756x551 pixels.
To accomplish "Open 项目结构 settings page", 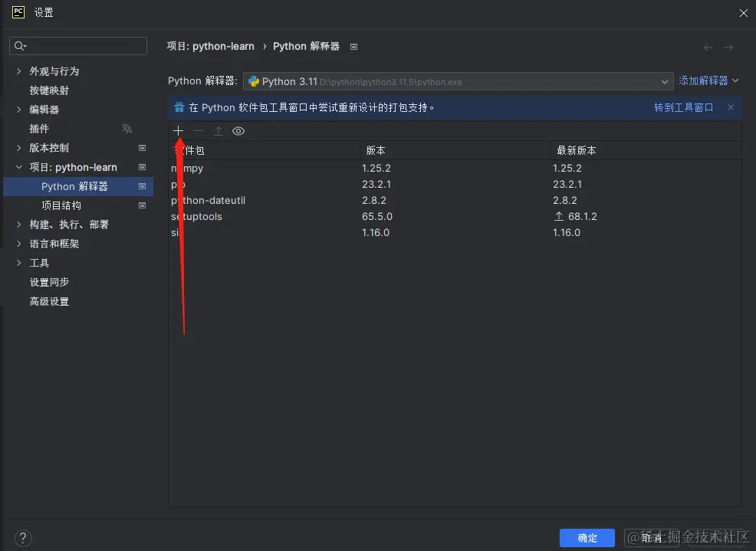I will [61, 205].
